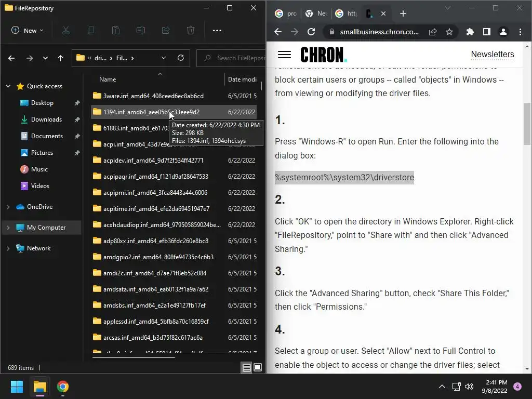Expand the breadcrumb chevron after 'Fil...'

(132, 58)
